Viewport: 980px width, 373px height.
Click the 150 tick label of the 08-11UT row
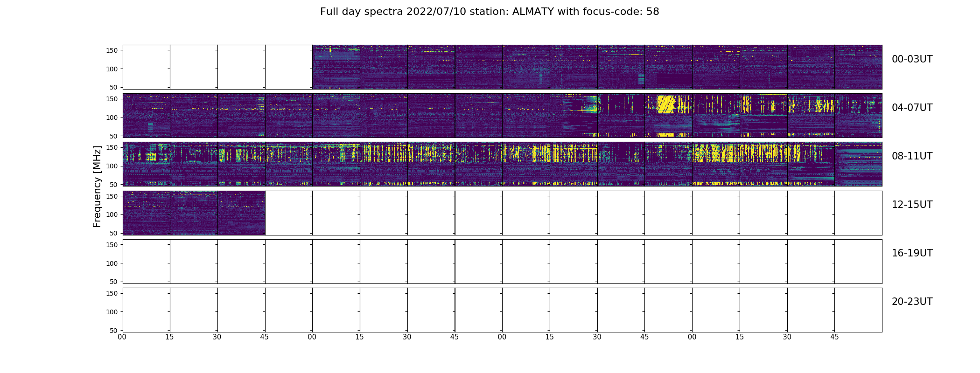point(112,147)
